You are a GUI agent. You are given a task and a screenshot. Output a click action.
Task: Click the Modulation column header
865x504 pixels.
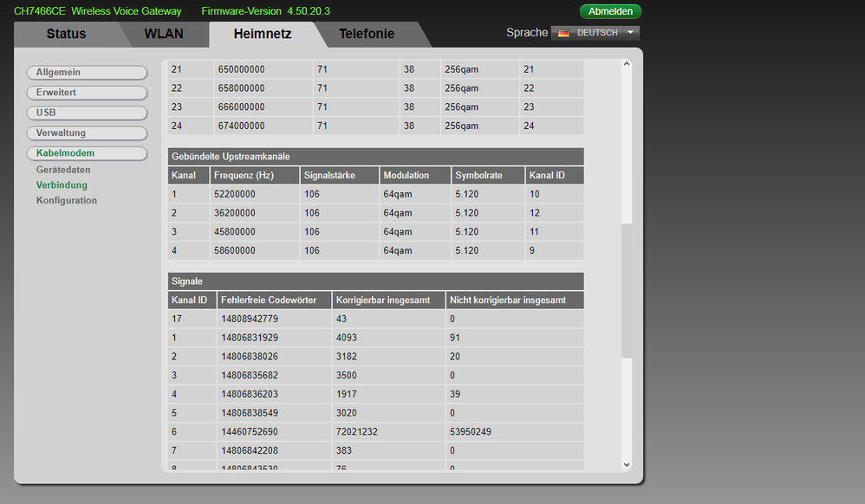(x=415, y=175)
